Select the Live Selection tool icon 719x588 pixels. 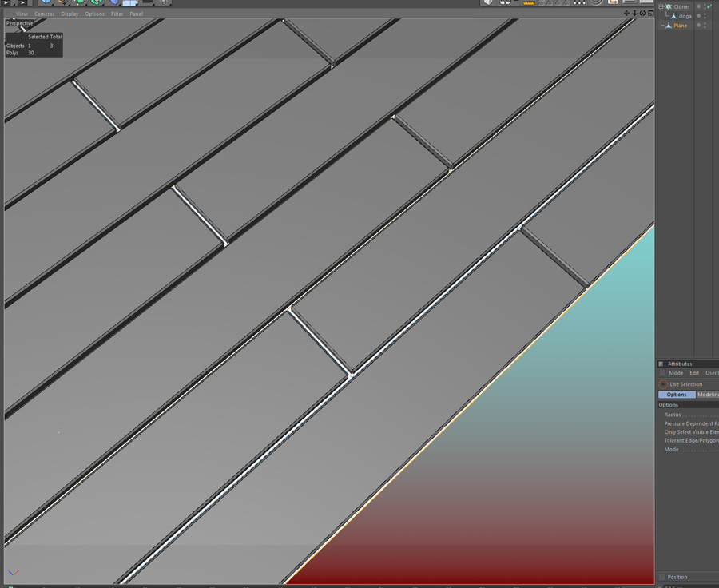663,384
